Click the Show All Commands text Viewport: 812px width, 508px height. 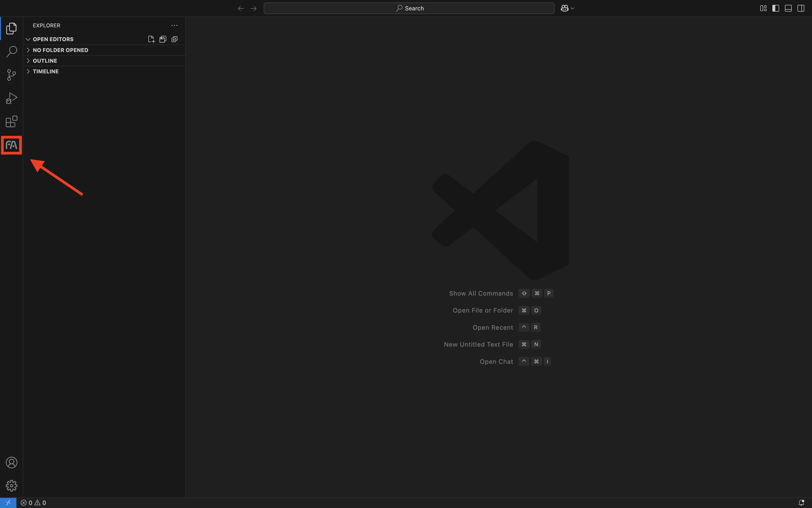(x=481, y=293)
